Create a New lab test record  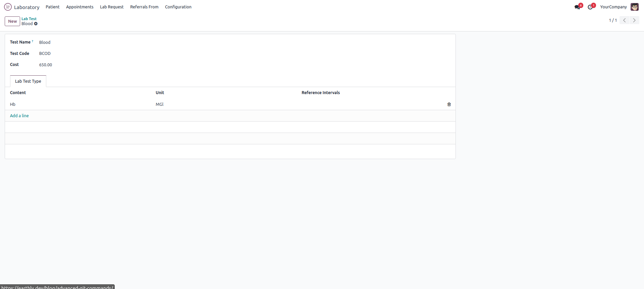[12, 21]
